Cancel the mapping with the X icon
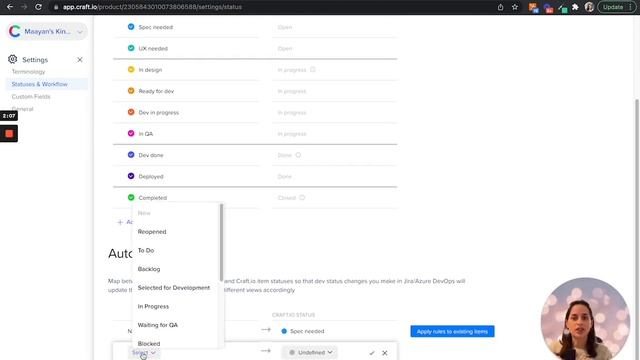Screen dimensions: 640x360 click(384, 353)
